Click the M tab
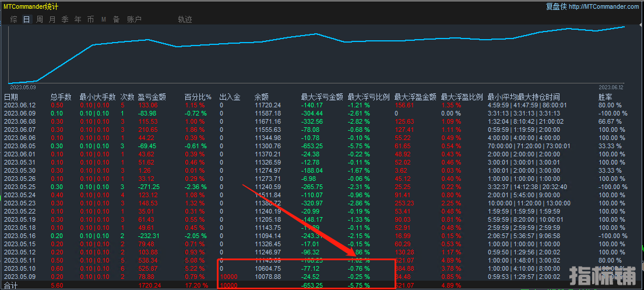This screenshot has height=290, width=644. pyautogui.click(x=103, y=19)
